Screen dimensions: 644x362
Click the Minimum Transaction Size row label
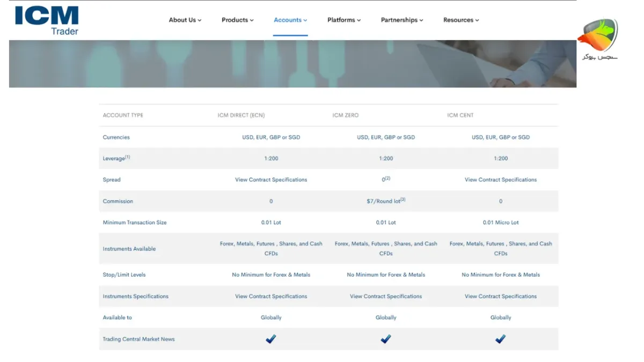click(135, 223)
